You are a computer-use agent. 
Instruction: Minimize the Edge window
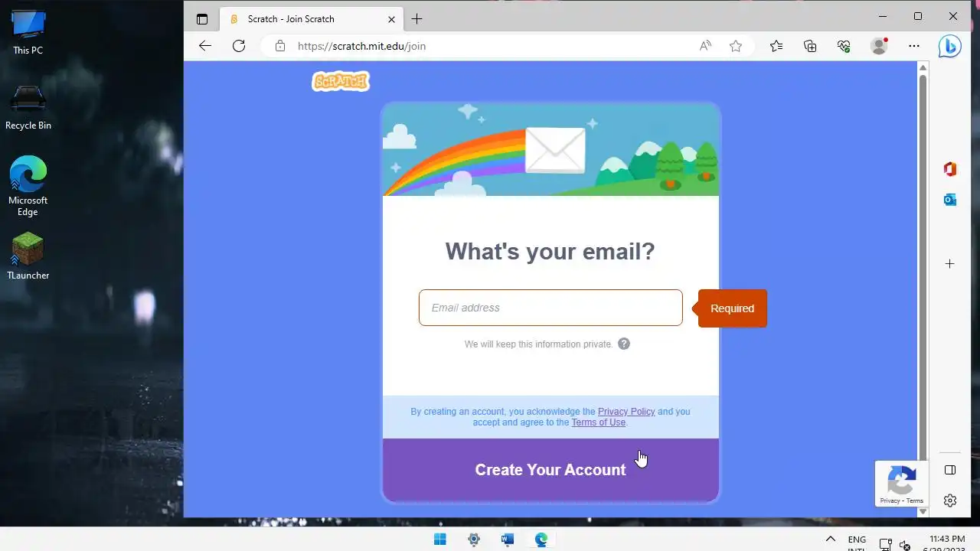point(883,16)
